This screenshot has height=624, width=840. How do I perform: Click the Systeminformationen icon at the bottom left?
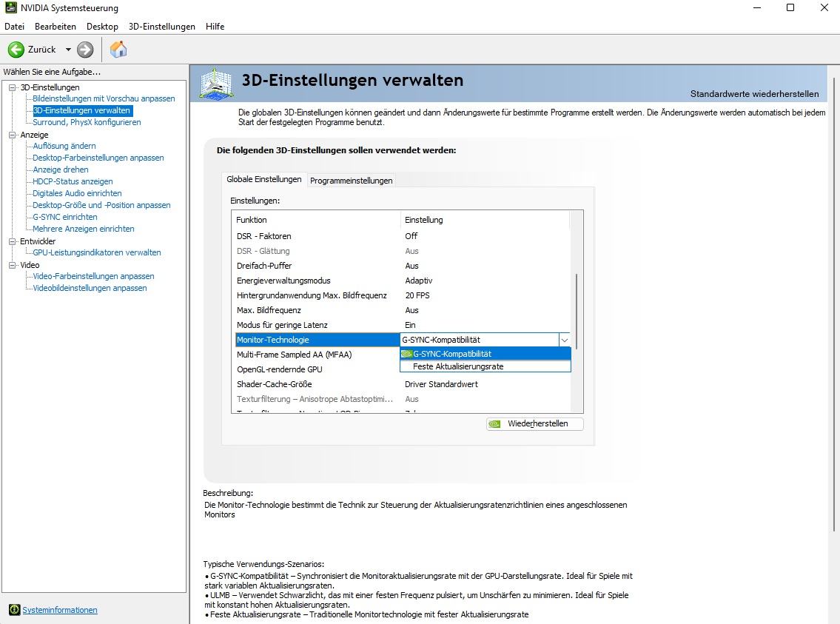tap(15, 609)
